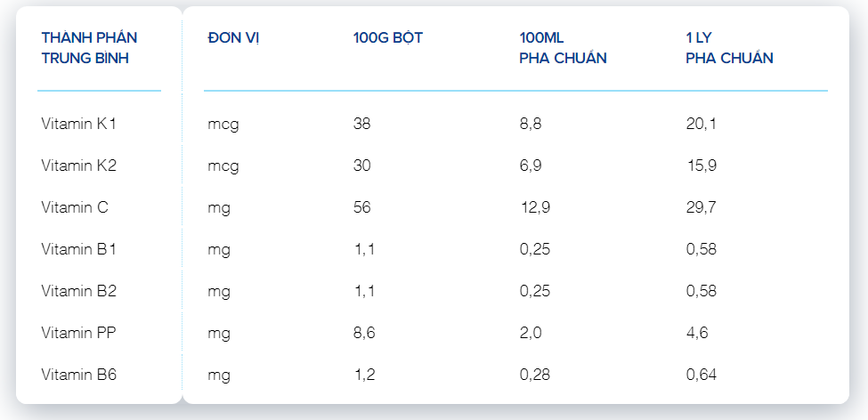
Task: Select the Vitamin C row label
Action: [75, 207]
